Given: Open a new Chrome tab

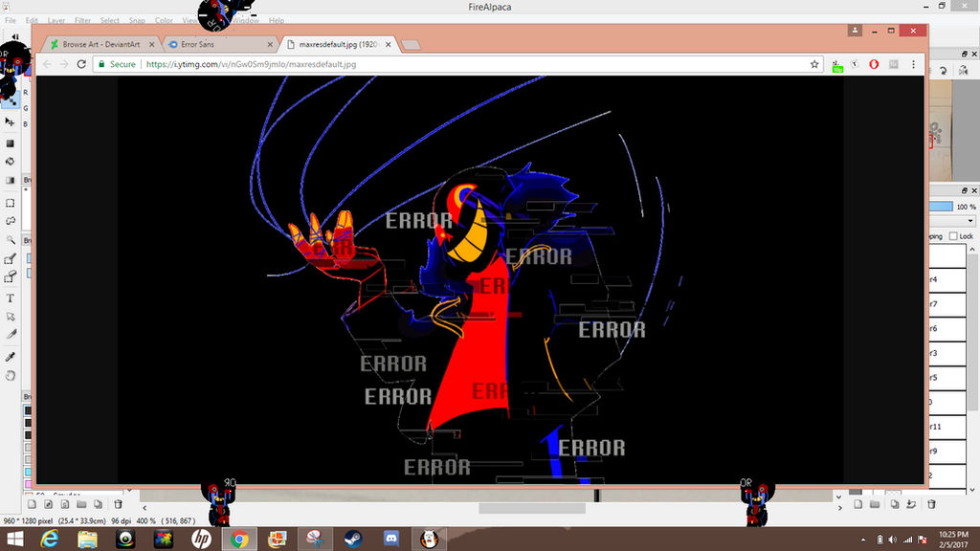Looking at the screenshot, I should tap(411, 44).
